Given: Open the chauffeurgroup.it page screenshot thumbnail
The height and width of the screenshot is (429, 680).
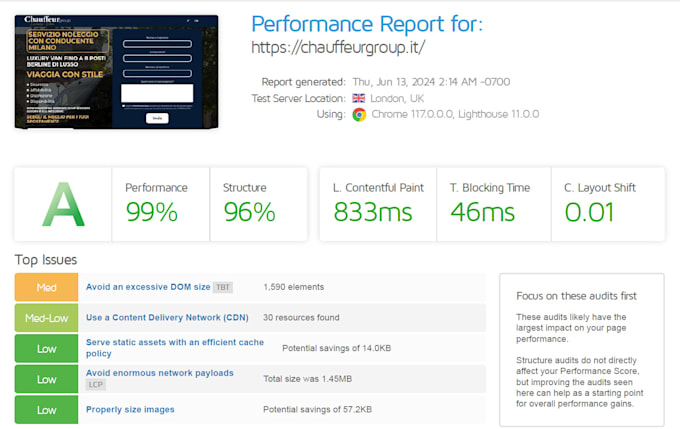Looking at the screenshot, I should (x=116, y=72).
